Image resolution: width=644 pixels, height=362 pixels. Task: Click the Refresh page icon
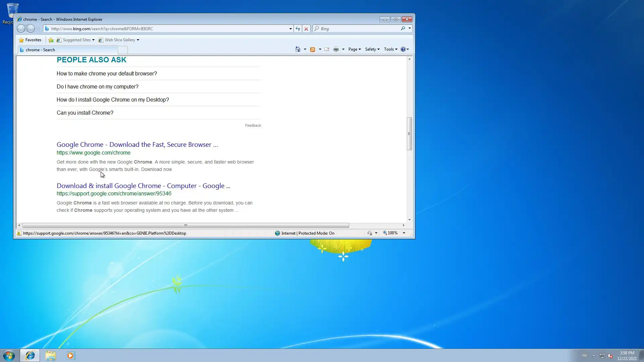pos(298,29)
